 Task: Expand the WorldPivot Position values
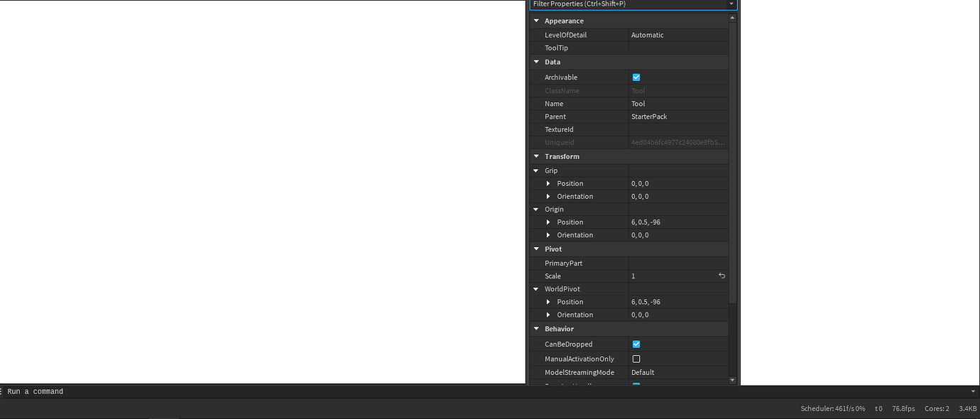(548, 301)
